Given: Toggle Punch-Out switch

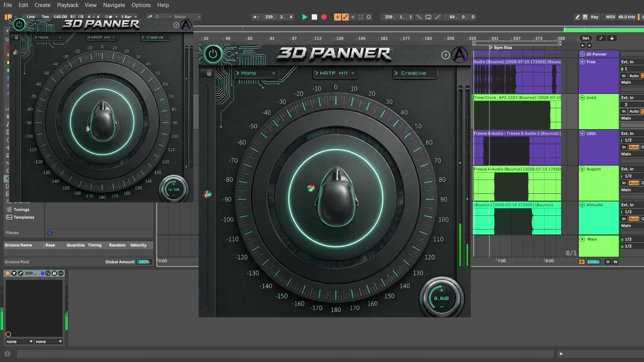Looking at the screenshot, I should pos(438,17).
